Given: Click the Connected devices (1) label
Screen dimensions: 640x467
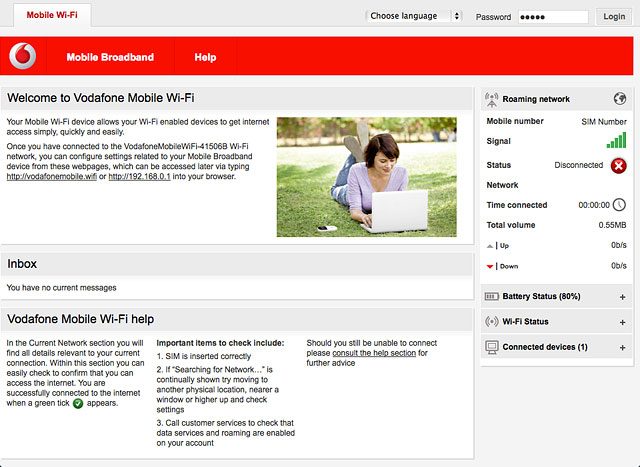Looking at the screenshot, I should [x=545, y=347].
